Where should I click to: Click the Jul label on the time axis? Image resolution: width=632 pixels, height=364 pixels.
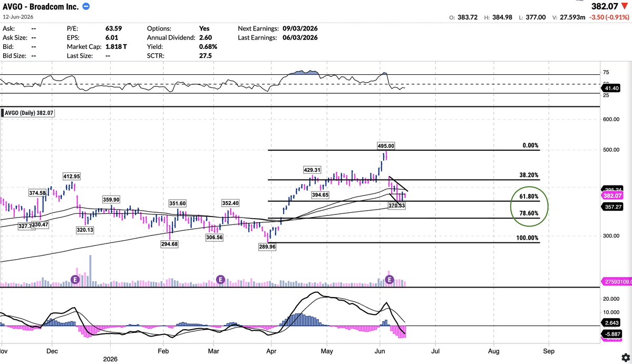tap(435, 351)
